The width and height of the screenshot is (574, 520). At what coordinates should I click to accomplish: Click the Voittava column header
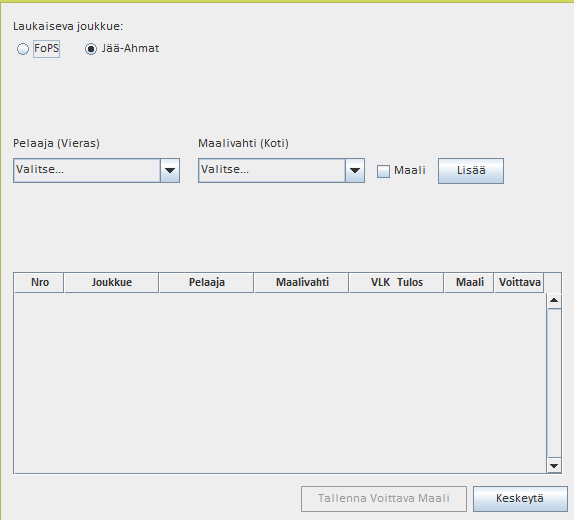(x=519, y=282)
